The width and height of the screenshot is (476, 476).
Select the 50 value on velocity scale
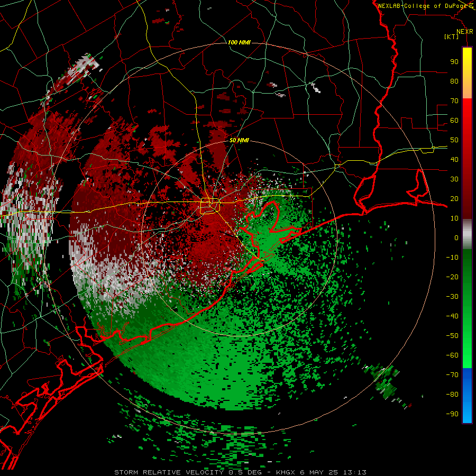click(x=454, y=140)
